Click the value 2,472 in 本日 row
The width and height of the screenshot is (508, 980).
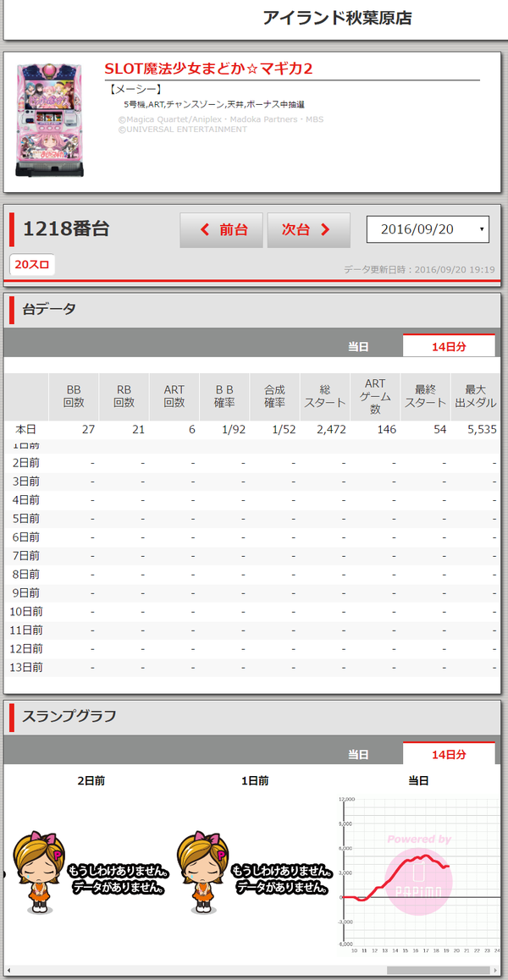pyautogui.click(x=331, y=430)
